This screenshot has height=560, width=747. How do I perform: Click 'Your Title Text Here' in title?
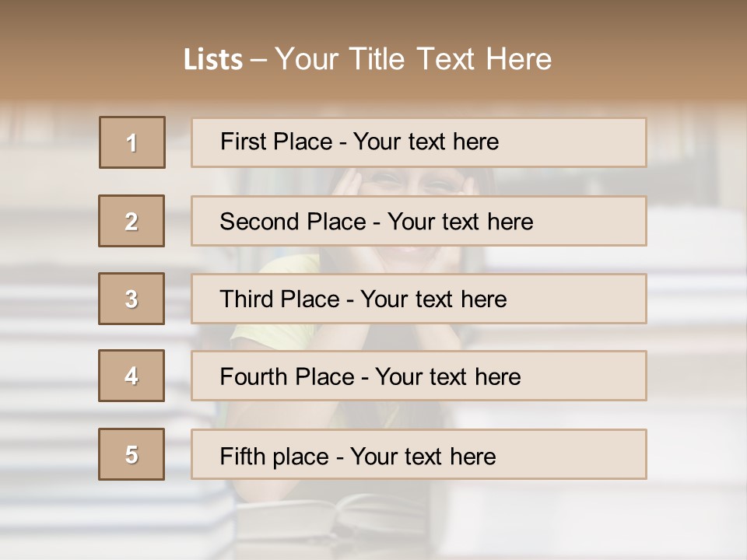pos(413,59)
